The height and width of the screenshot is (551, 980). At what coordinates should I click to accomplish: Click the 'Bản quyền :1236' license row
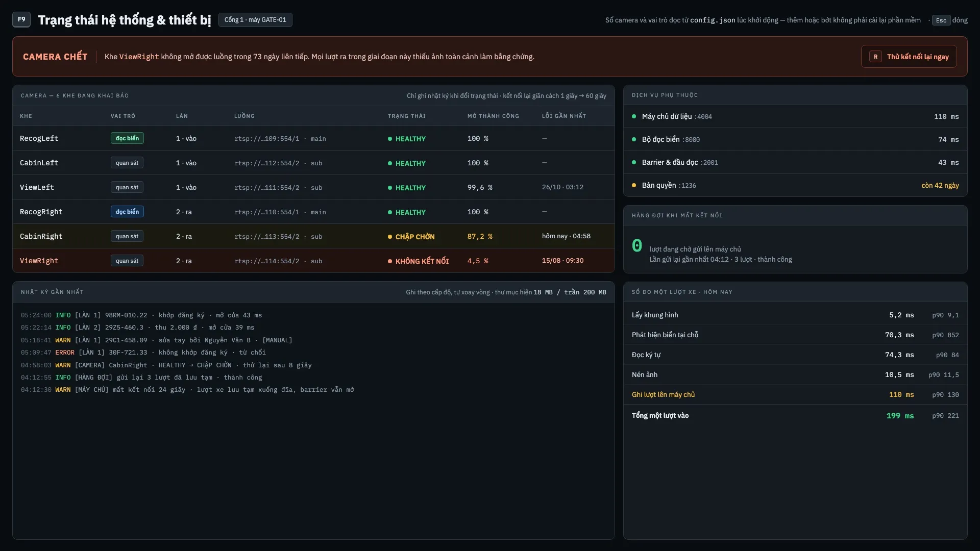click(x=795, y=185)
